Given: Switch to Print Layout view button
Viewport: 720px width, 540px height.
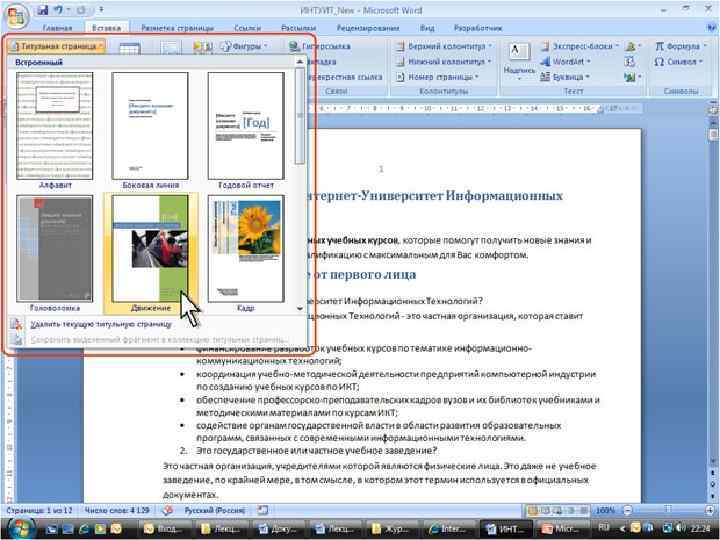Looking at the screenshot, I should click(534, 510).
